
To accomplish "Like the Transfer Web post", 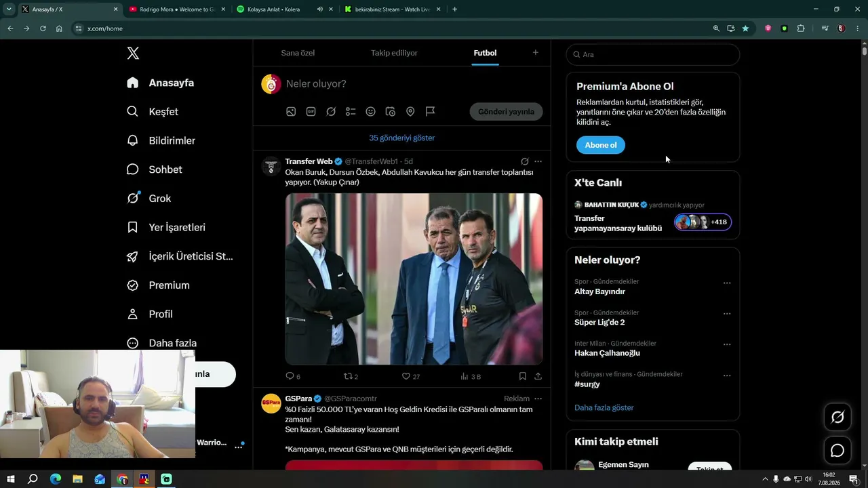I will 411,376.
